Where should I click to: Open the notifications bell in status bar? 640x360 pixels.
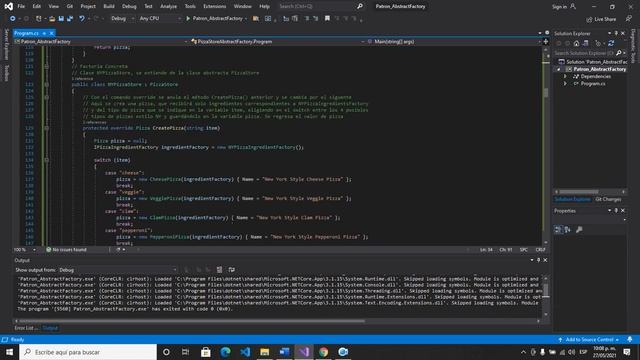(630, 340)
